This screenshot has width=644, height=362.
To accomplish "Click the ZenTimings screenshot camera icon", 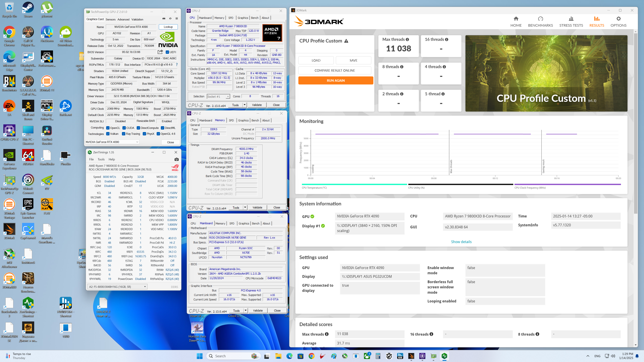I will click(176, 159).
